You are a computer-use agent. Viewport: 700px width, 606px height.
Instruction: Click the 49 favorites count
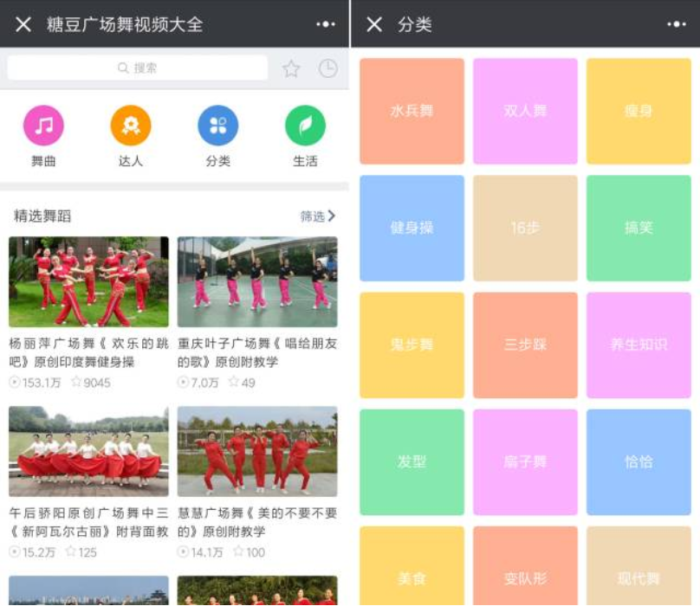242,383
